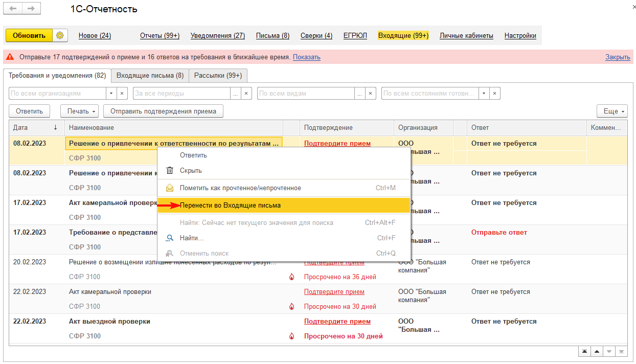Viewport: 636px width, 364px height.
Task: Select Перенести во Входящие письма menu item
Action: (230, 206)
